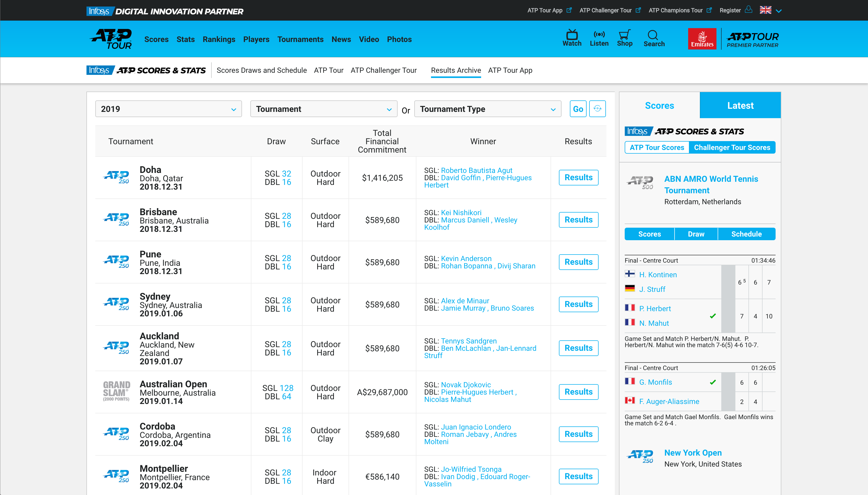Click F. Auger-Aliassime player name

669,402
